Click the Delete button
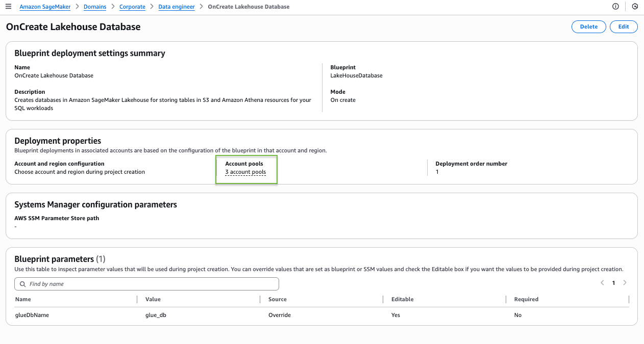 click(x=589, y=27)
